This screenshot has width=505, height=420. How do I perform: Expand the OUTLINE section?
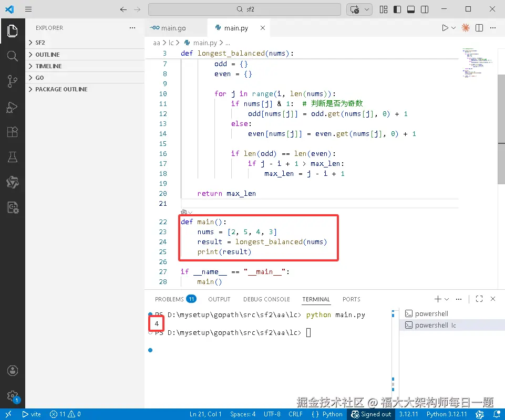click(85, 55)
